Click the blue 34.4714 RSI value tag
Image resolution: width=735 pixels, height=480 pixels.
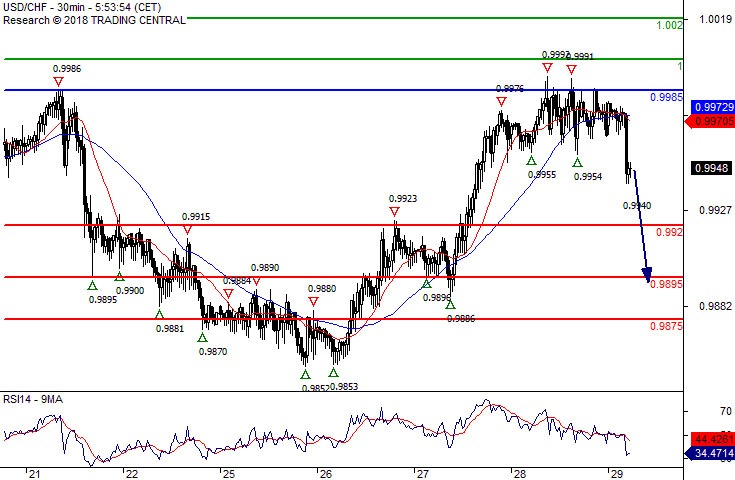point(710,453)
